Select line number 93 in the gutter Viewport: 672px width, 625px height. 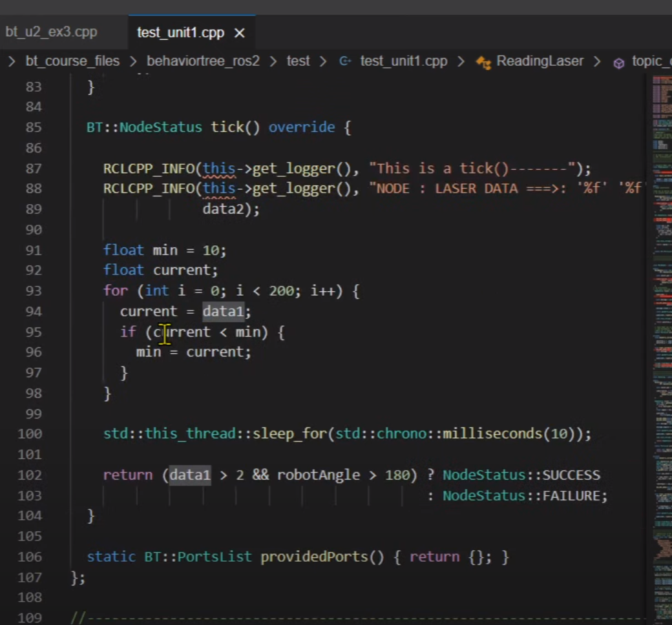[34, 291]
